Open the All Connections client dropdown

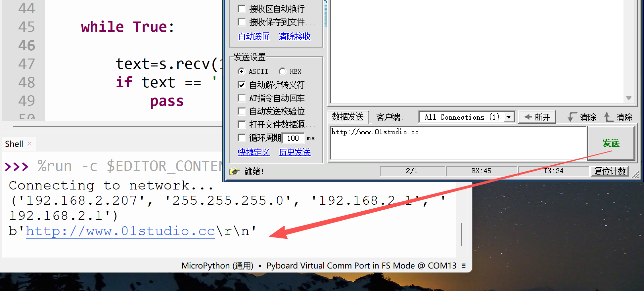509,117
